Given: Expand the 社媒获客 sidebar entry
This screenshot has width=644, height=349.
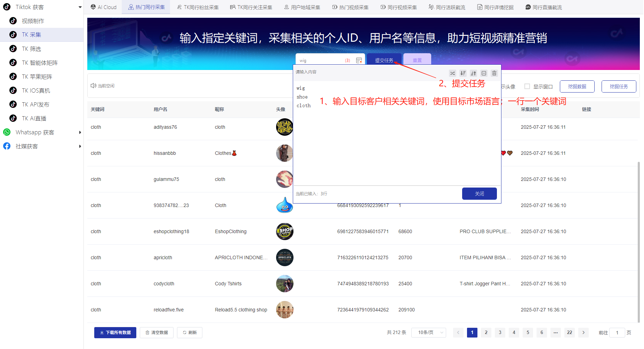Looking at the screenshot, I should 80,146.
